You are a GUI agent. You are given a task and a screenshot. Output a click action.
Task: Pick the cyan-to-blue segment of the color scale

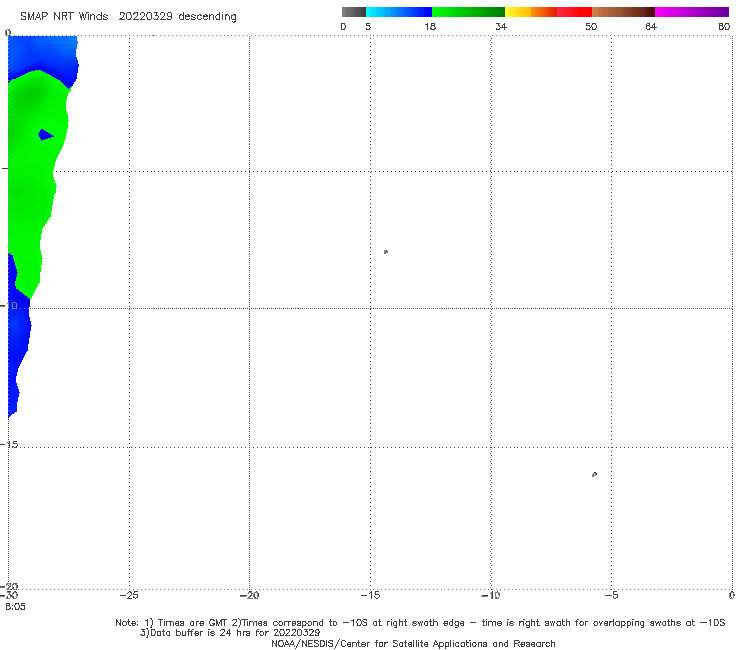tap(399, 12)
